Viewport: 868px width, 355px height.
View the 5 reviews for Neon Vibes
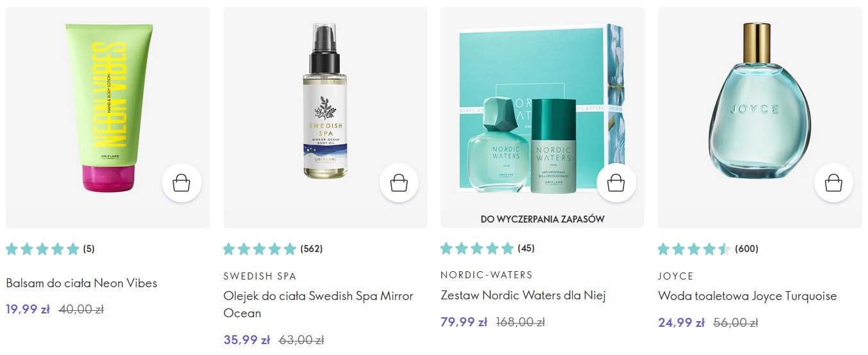[50, 249]
